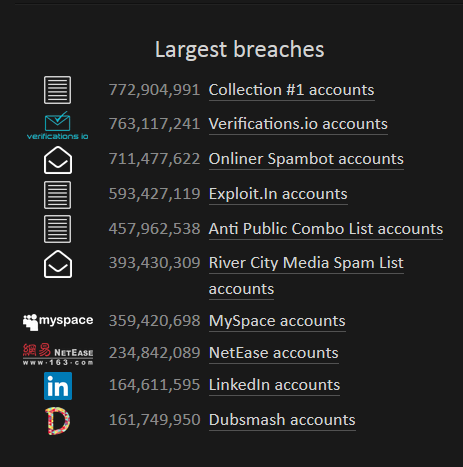This screenshot has width=463, height=467.
Task: Click the MySpace logo
Action: 58,322
